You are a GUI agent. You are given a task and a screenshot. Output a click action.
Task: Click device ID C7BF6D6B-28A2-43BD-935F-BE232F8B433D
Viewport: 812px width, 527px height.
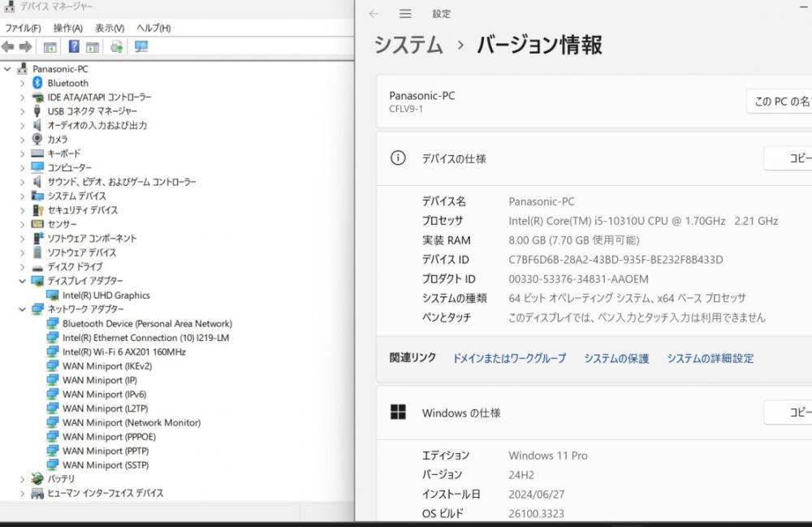click(615, 259)
